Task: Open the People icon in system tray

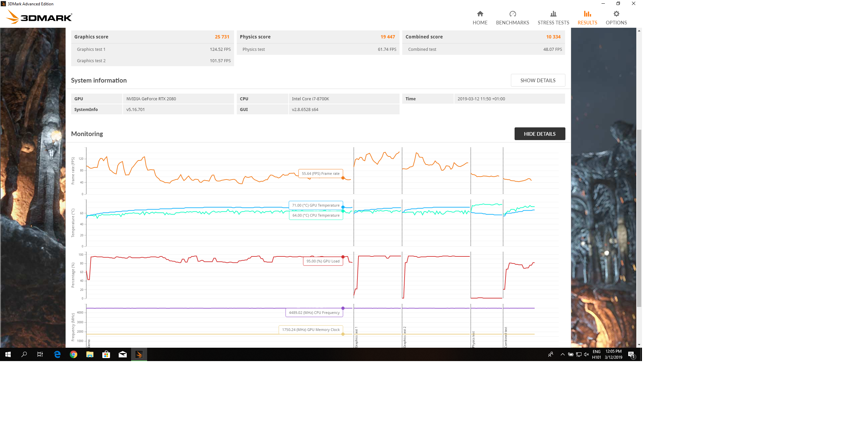Action: coord(551,354)
